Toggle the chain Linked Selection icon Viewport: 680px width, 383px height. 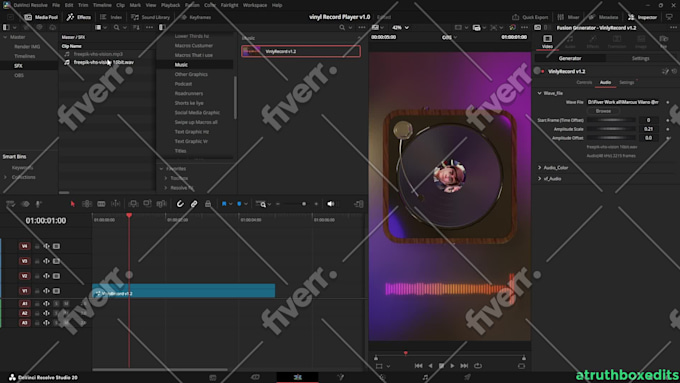194,204
